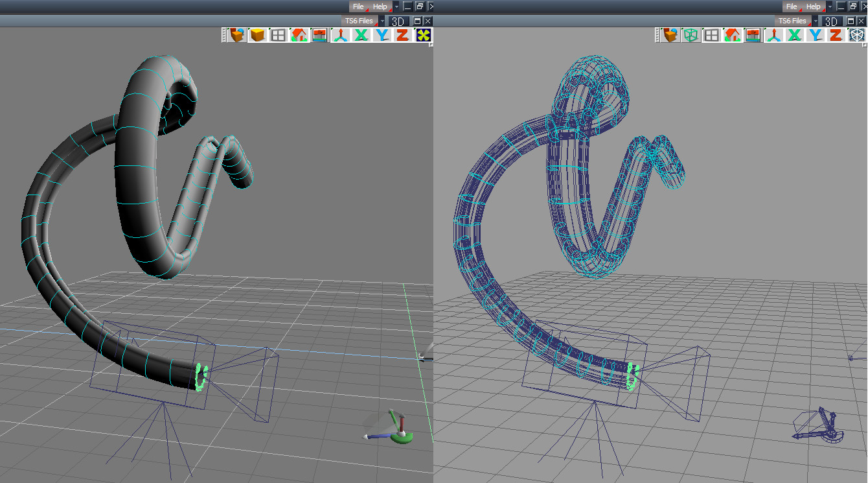
Task: Click yellow pinwheel icon in left window toolbar
Action: (x=424, y=35)
